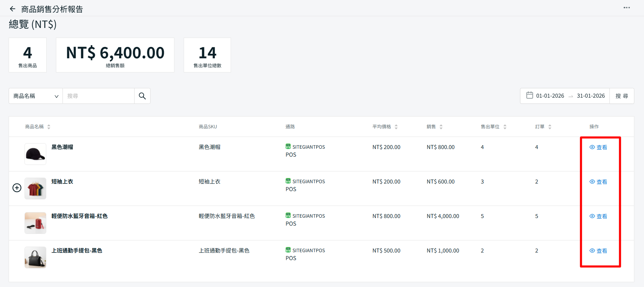Click the calendar icon in date range
Image resolution: width=644 pixels, height=287 pixels.
tap(529, 96)
